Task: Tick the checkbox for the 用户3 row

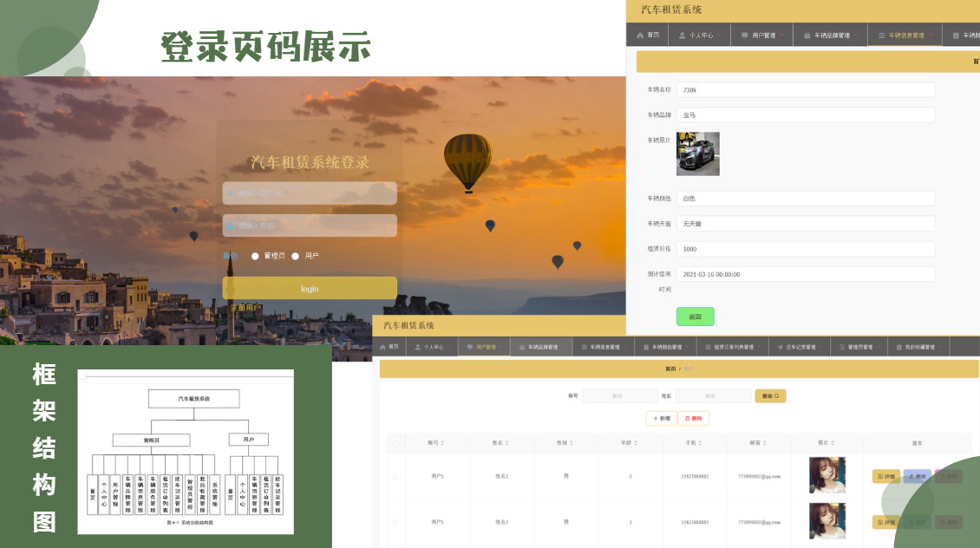Action: coord(395,522)
